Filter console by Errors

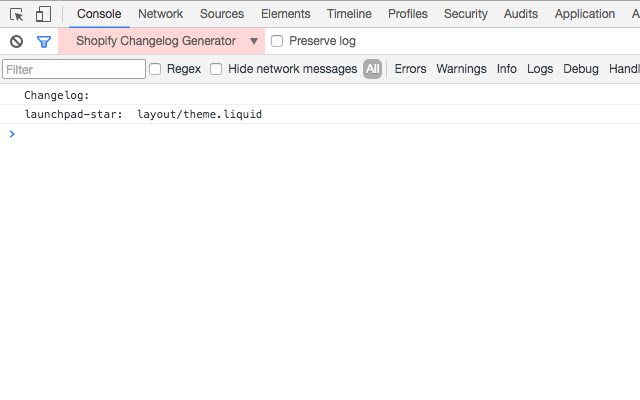pyautogui.click(x=410, y=69)
